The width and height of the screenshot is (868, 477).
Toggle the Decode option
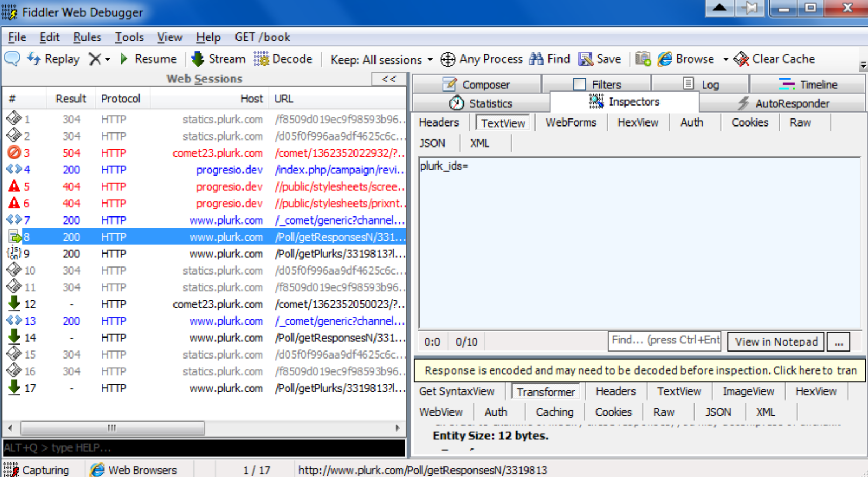(x=283, y=59)
